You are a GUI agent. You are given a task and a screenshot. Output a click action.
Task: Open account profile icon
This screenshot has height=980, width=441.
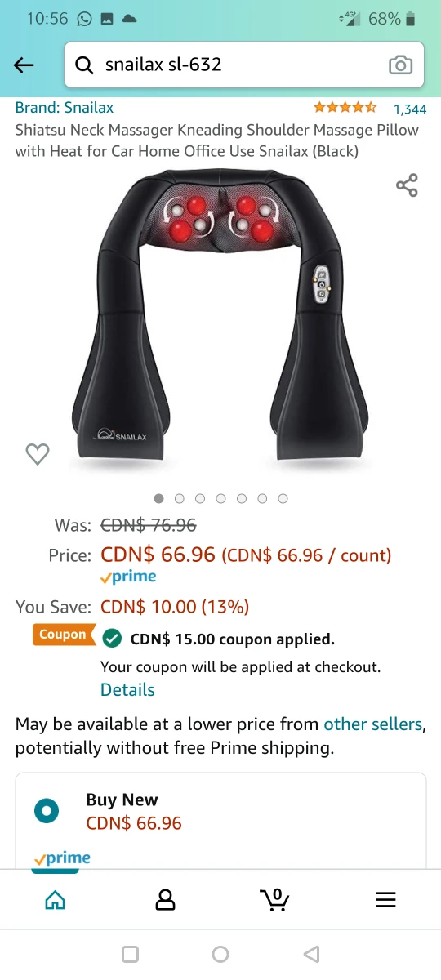[165, 900]
